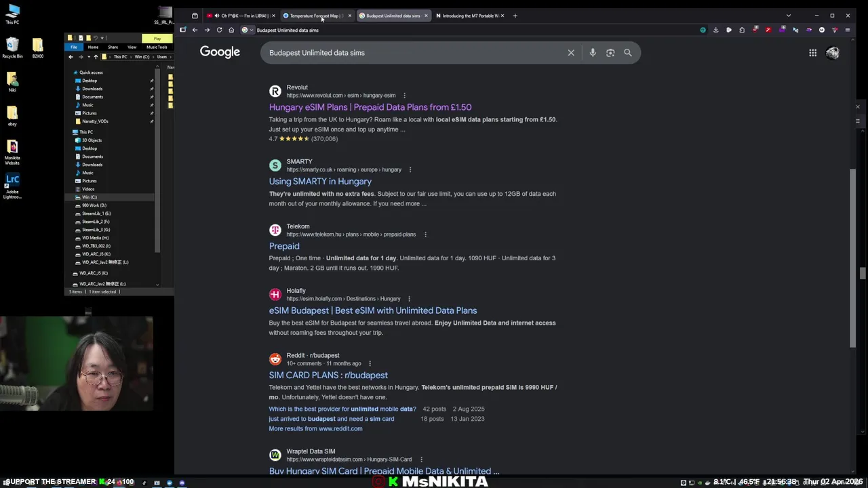Image resolution: width=868 pixels, height=488 pixels.
Task: Open the ebay desktop folder
Action: [x=12, y=115]
